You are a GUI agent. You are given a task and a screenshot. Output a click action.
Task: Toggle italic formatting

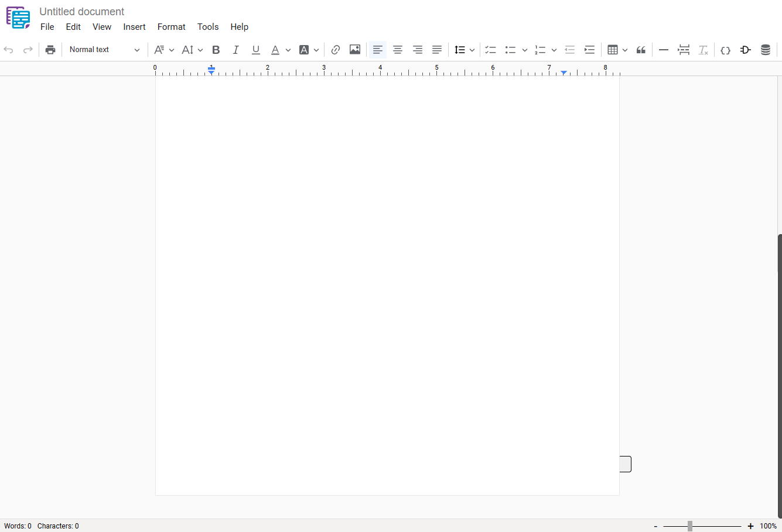tap(236, 50)
